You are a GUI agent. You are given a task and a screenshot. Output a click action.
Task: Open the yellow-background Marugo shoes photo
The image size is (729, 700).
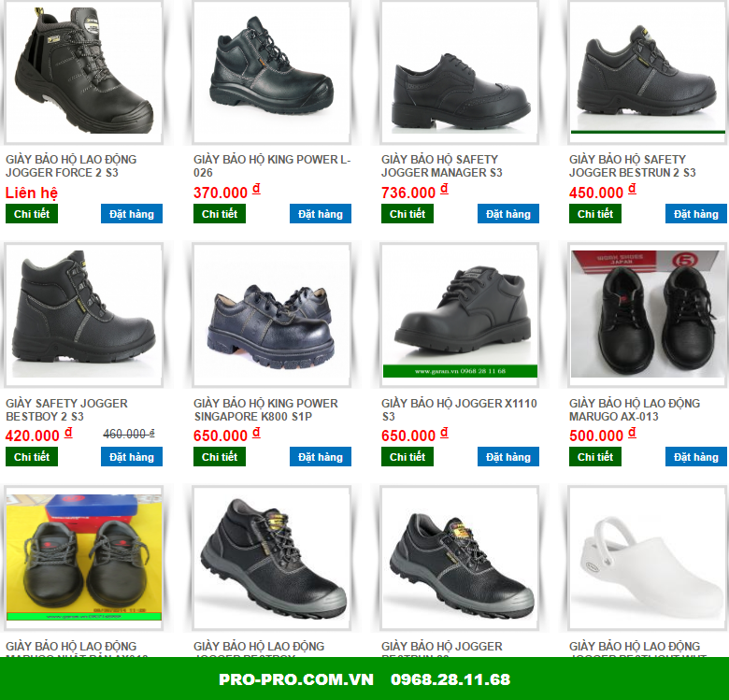(x=84, y=558)
